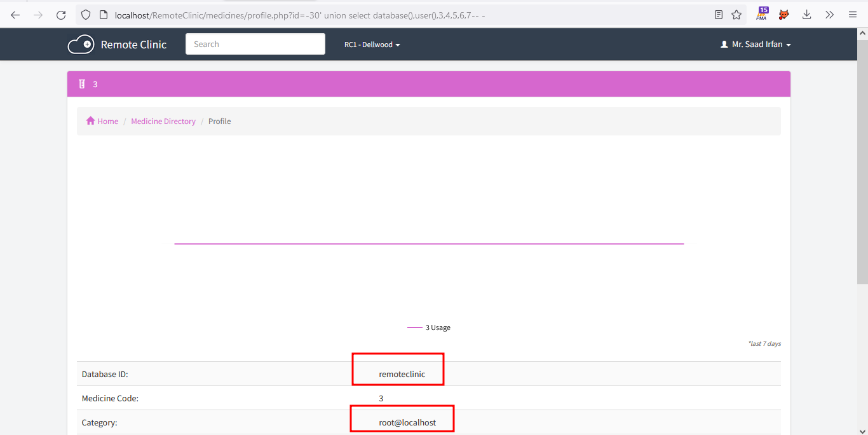Focus the Search input field
This screenshot has height=435, width=868.
[255, 44]
